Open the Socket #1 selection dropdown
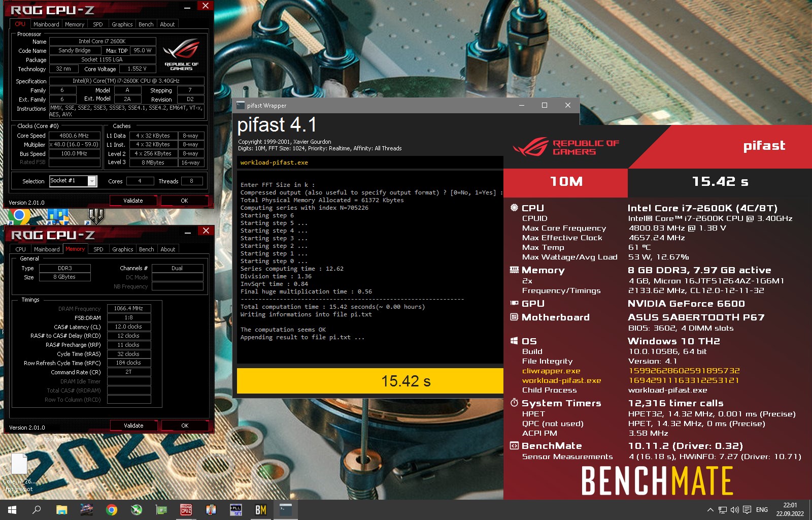This screenshot has height=520, width=812. pyautogui.click(x=73, y=181)
